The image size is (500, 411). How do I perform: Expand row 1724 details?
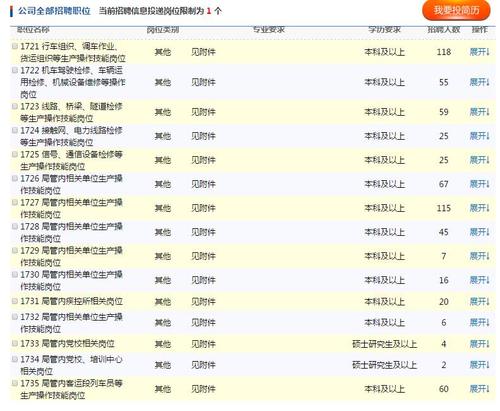pyautogui.click(x=479, y=136)
